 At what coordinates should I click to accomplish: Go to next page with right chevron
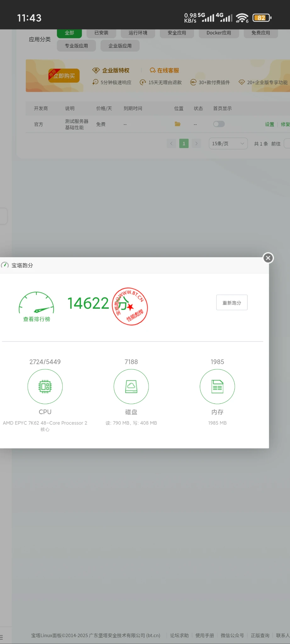tap(196, 144)
